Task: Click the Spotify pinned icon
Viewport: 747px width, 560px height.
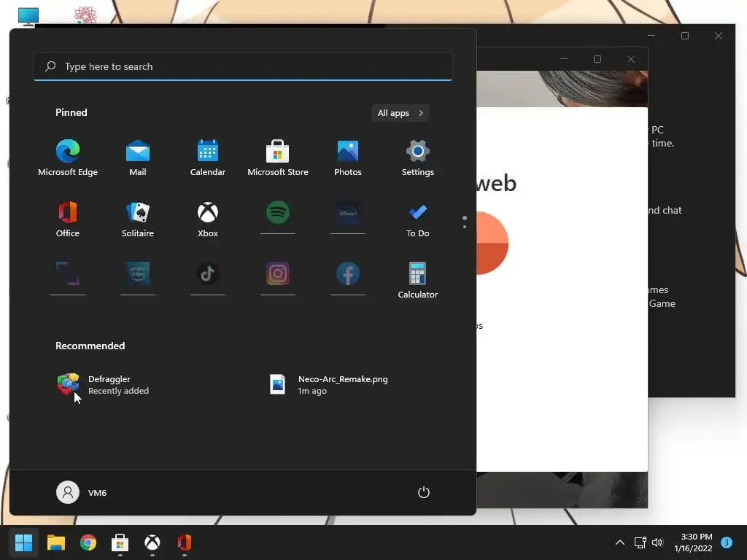Action: click(278, 213)
